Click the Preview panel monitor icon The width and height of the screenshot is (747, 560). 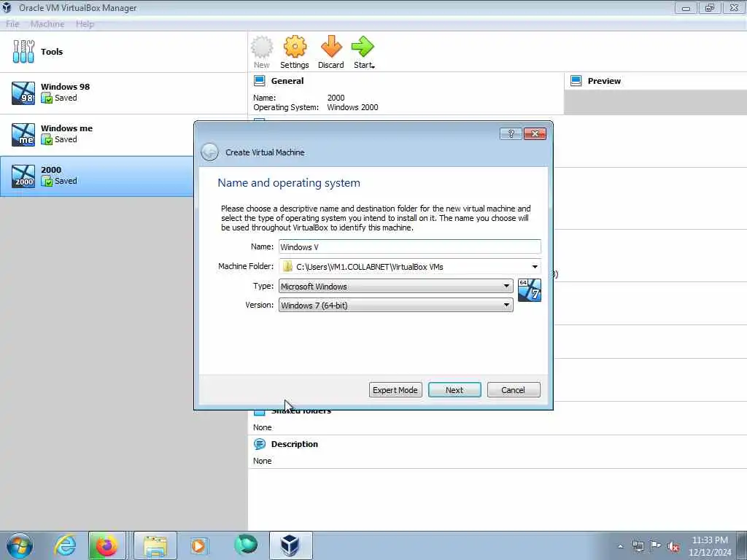coord(576,80)
